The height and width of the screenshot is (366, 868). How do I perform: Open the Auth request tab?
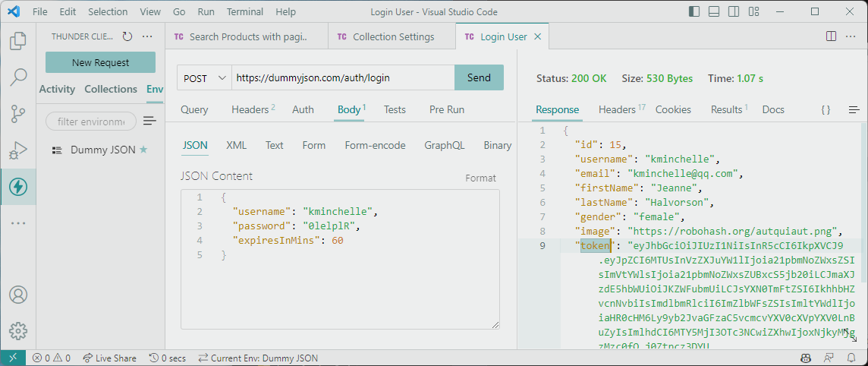coord(303,109)
